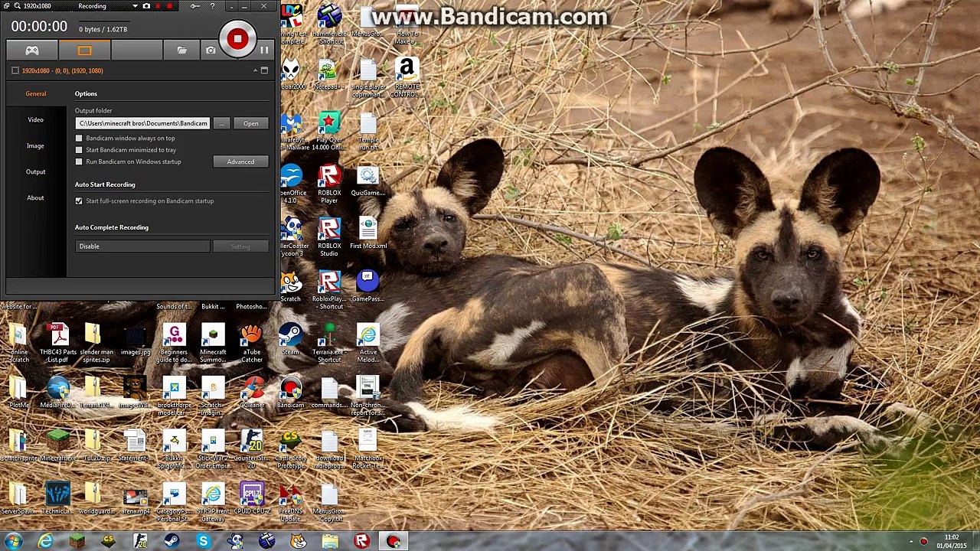This screenshot has height=551, width=980.
Task: Enable Start Bandicam minimized to tray
Action: (x=79, y=150)
